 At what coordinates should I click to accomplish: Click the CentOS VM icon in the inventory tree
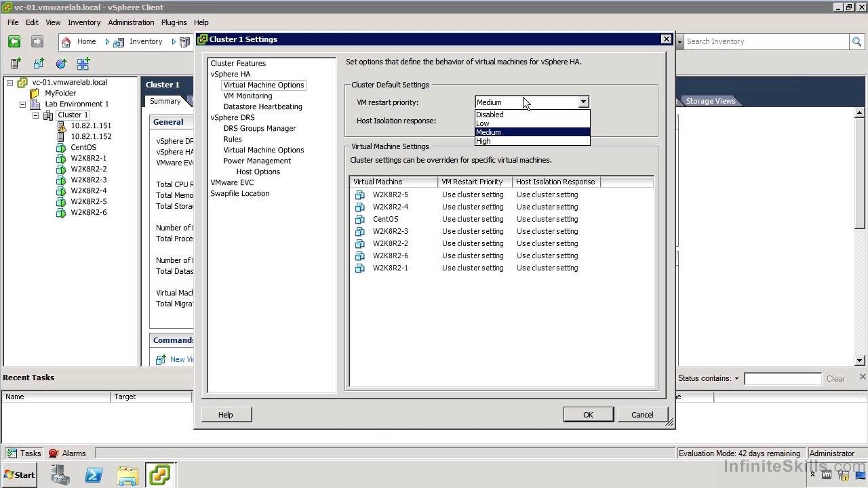[x=61, y=148]
